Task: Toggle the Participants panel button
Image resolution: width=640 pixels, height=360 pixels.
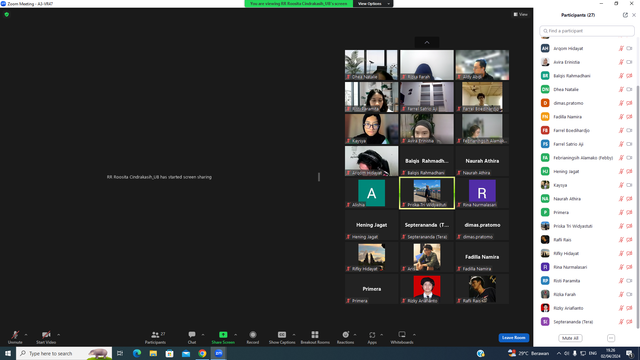Action: pos(155,337)
